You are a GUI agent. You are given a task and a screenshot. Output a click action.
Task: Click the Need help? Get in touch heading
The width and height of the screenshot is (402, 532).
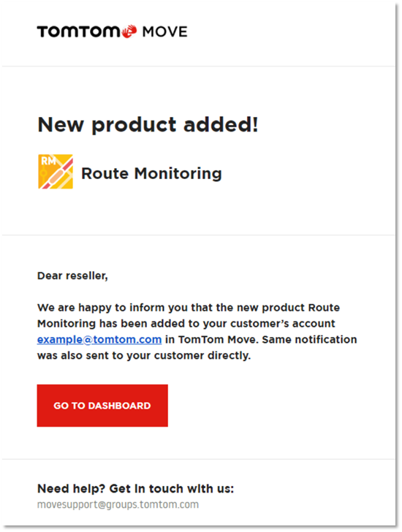click(135, 489)
